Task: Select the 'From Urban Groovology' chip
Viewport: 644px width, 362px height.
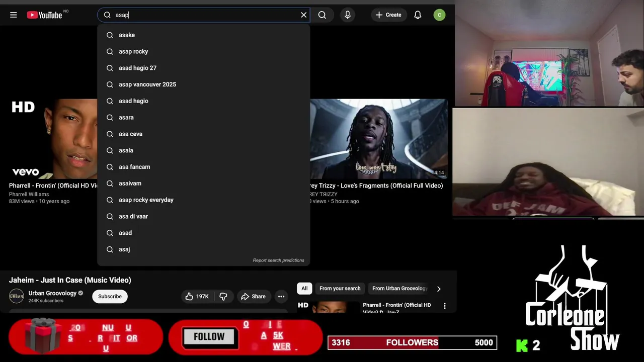Action: pos(399,289)
